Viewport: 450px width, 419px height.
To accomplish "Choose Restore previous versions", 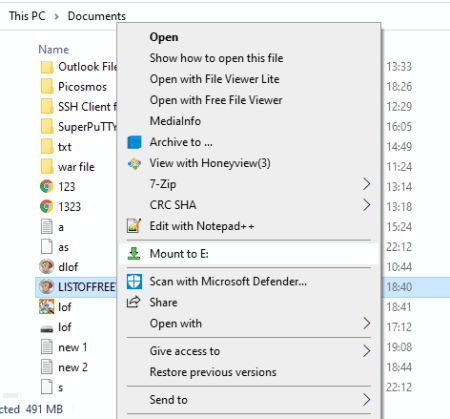I will click(x=213, y=372).
